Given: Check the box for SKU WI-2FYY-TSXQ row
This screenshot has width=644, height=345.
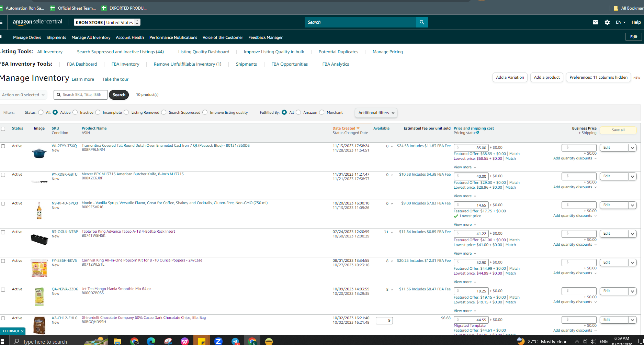Looking at the screenshot, I should (3, 146).
